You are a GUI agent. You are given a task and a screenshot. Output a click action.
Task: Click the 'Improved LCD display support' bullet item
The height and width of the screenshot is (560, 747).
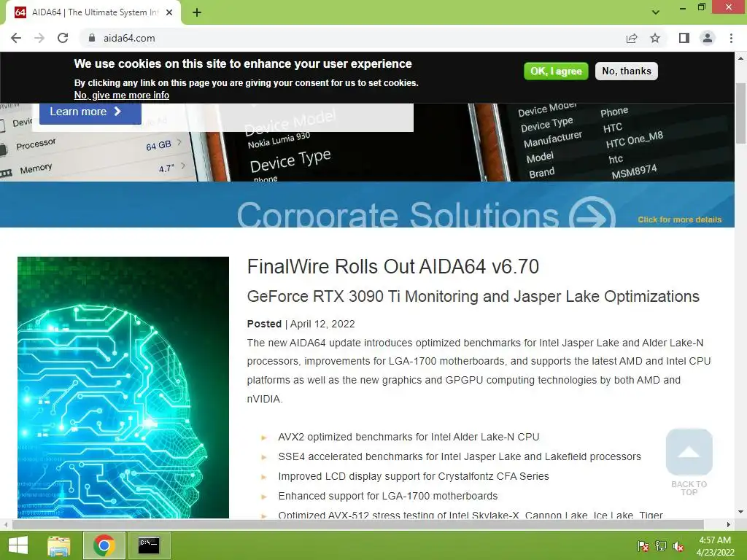414,476
